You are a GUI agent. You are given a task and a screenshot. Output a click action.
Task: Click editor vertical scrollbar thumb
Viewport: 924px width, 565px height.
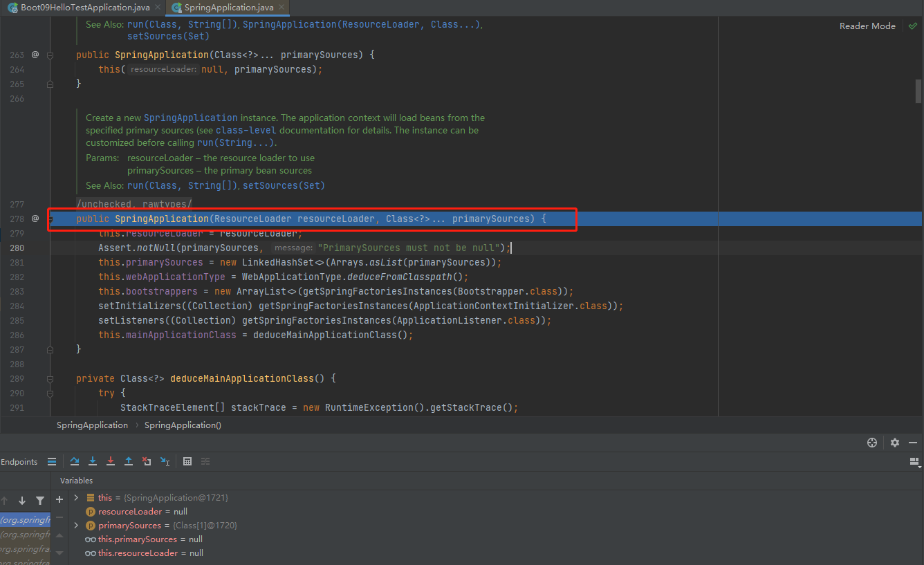point(919,91)
